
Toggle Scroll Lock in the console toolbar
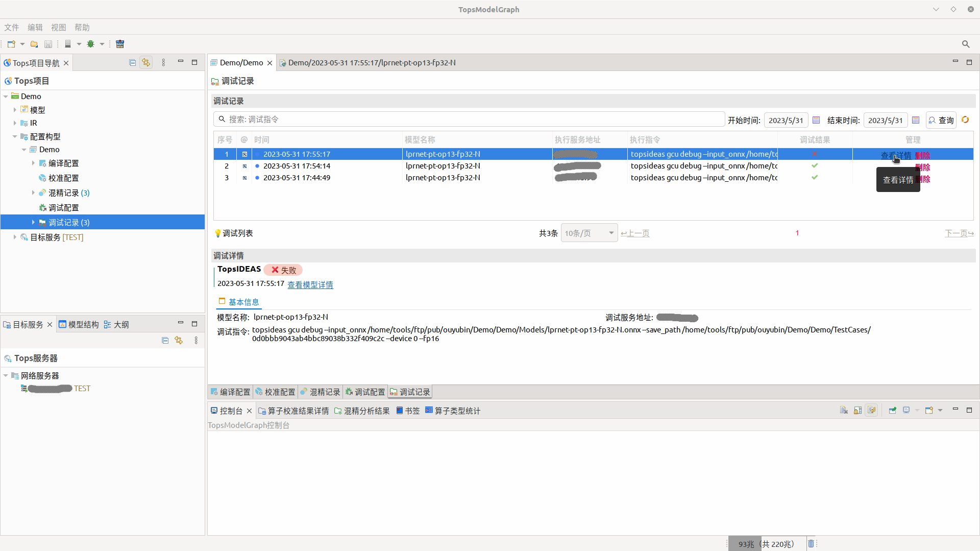(857, 410)
